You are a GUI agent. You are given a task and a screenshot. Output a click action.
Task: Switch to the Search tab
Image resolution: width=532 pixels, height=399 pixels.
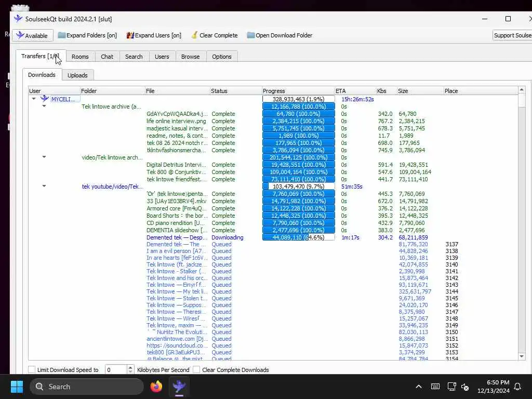point(134,57)
